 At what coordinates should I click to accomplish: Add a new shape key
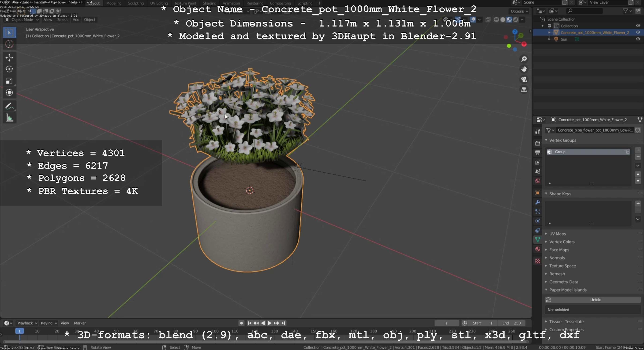[x=638, y=203]
